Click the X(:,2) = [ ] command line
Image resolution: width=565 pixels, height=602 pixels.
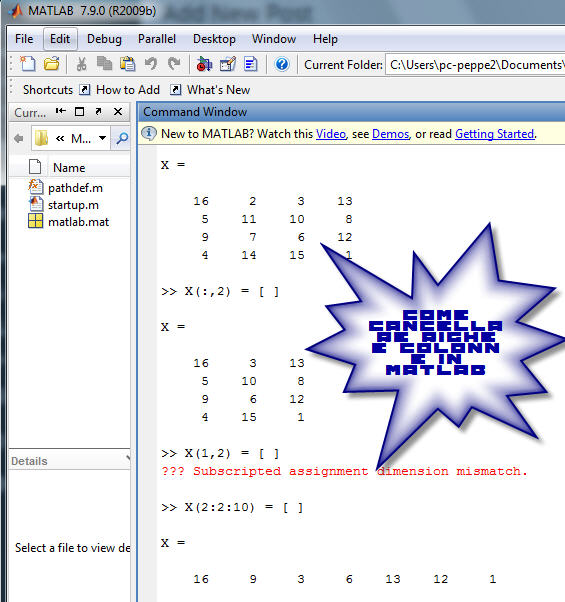click(220, 291)
